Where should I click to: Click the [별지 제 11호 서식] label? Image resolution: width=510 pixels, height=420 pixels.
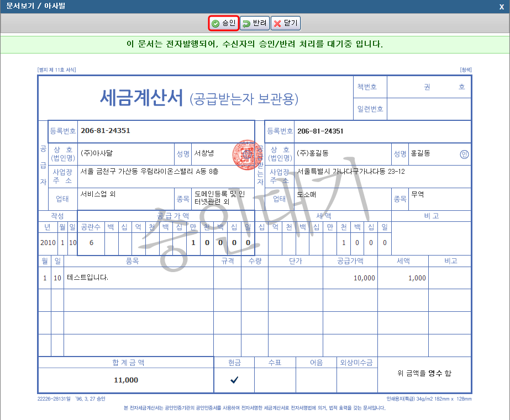(x=56, y=70)
